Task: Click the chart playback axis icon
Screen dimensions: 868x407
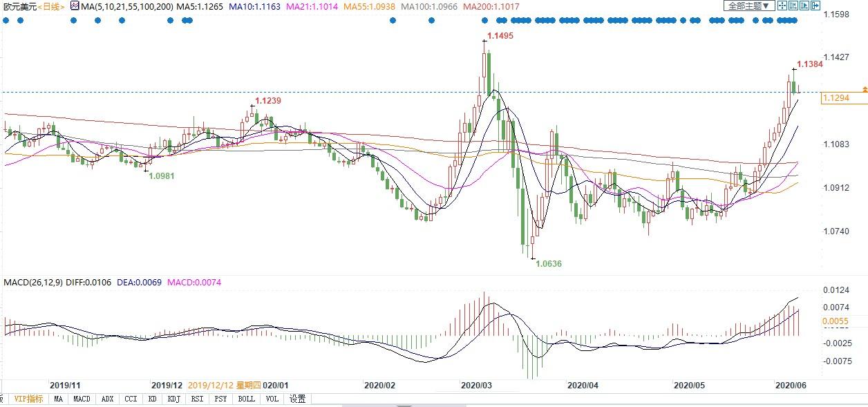Action: click(804, 6)
